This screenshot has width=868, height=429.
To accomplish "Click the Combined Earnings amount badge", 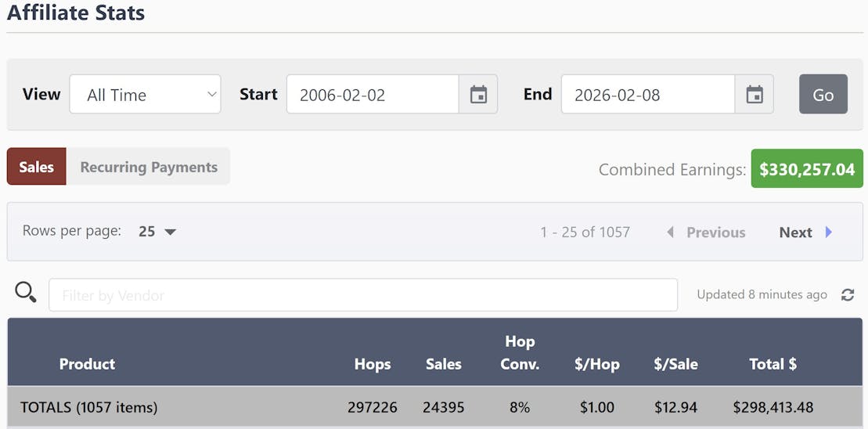I will 807,169.
